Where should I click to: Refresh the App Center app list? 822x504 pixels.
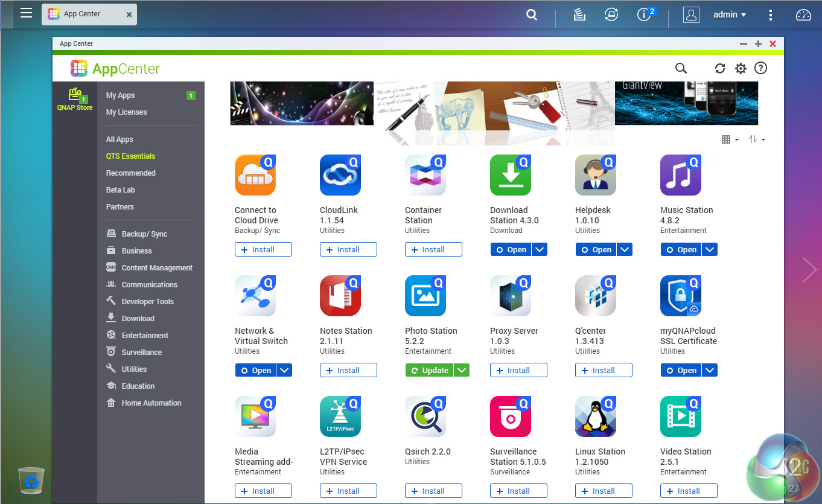click(719, 68)
